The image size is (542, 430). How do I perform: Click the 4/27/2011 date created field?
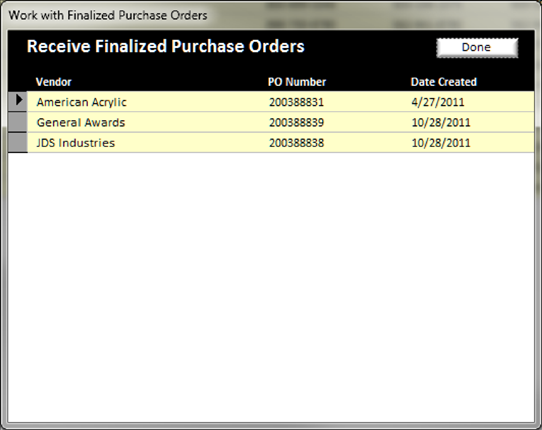438,102
